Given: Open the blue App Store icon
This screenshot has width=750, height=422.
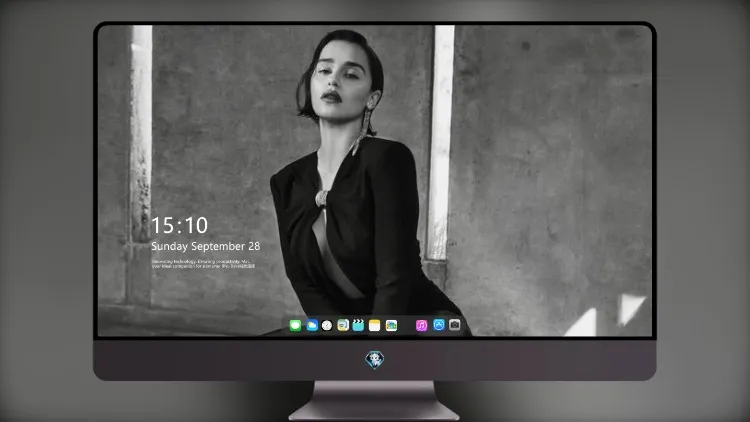Looking at the screenshot, I should point(439,325).
